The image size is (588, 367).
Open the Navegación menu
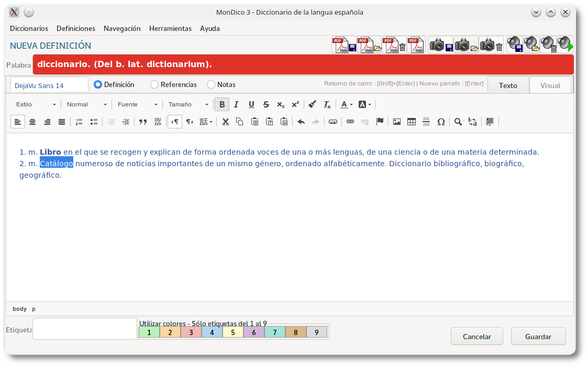click(122, 28)
